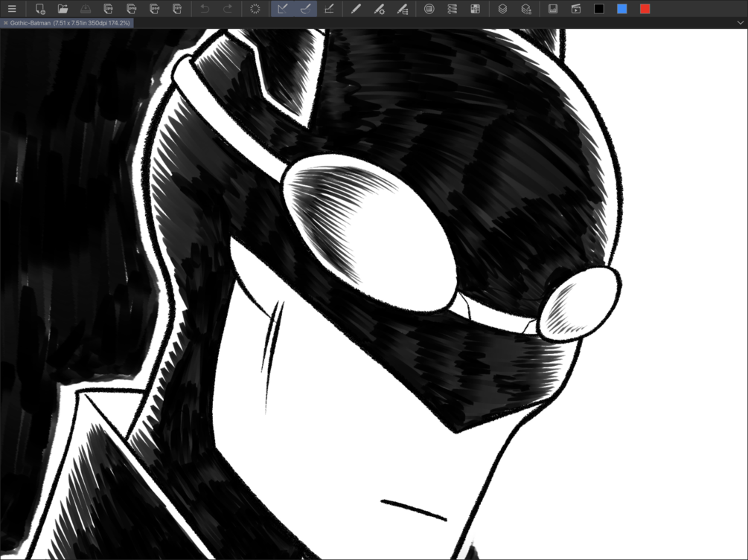Open the Timeline clapperboard icon
This screenshot has width=748, height=560.
click(x=576, y=9)
